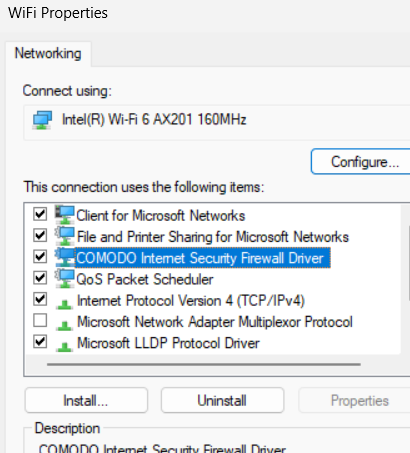Switch to the Networking tab

[x=48, y=53]
